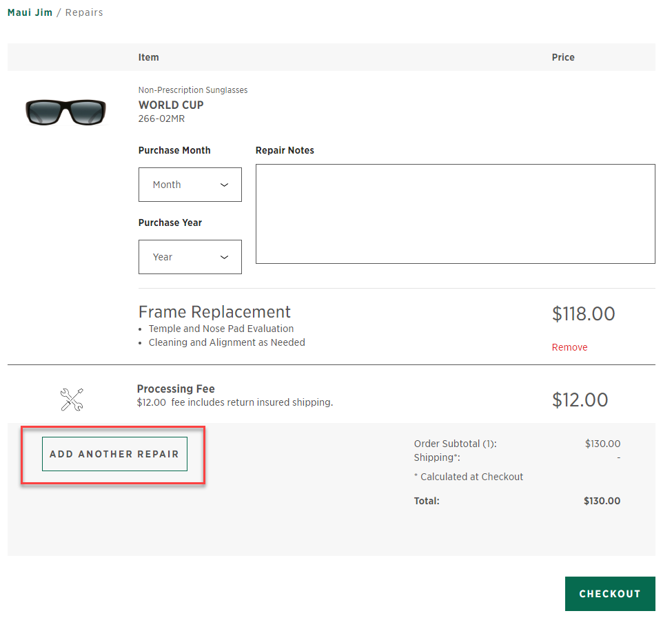
Task: Click inside the Repair Notes text box
Action: [455, 214]
